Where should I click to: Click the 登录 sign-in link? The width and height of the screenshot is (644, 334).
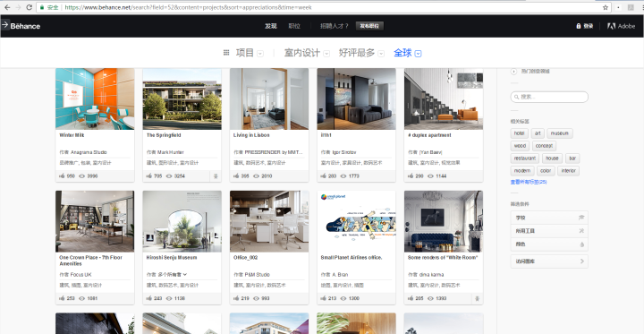585,26
